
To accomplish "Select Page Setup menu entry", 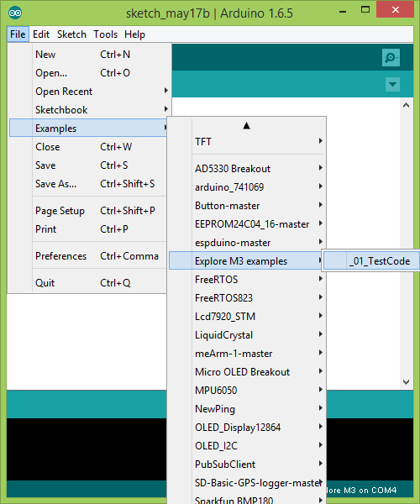I will pyautogui.click(x=88, y=211).
